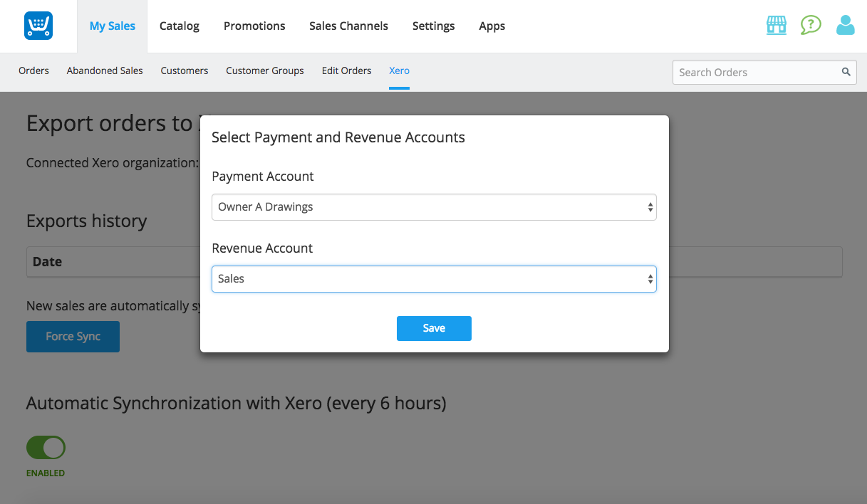The height and width of the screenshot is (504, 867).
Task: Open the Catalog menu
Action: pos(180,26)
